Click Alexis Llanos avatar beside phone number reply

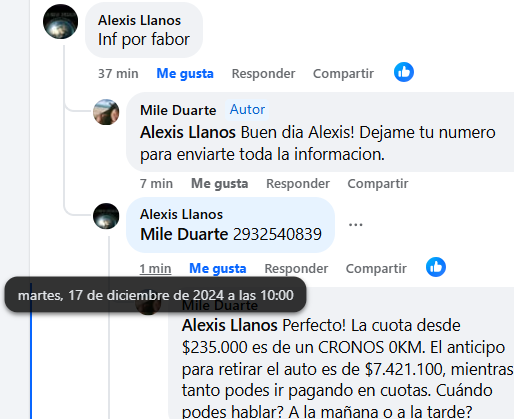coord(106,216)
